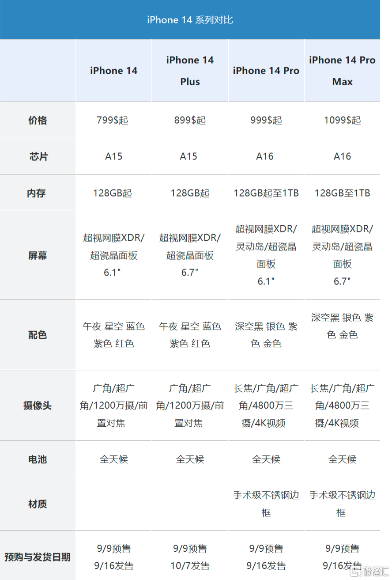
Task: Click the A15 chip cell for iPhone 14
Action: point(114,156)
